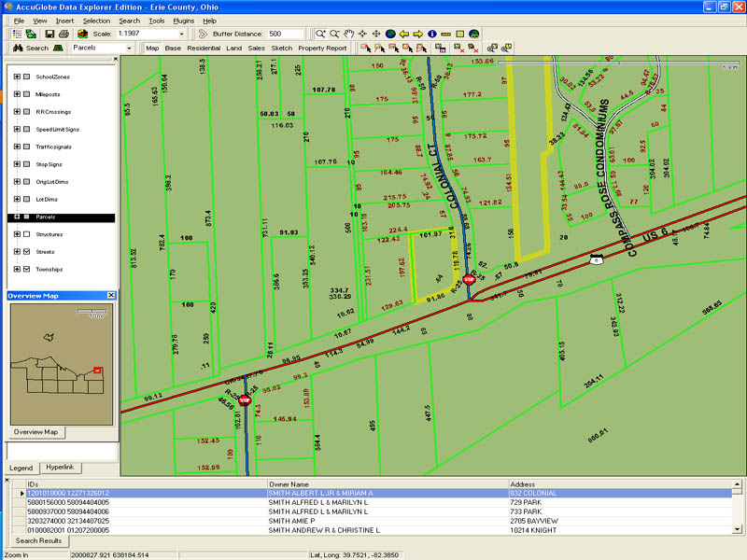Switch to the Hyperlink tab
The image size is (747, 560).
click(x=60, y=468)
